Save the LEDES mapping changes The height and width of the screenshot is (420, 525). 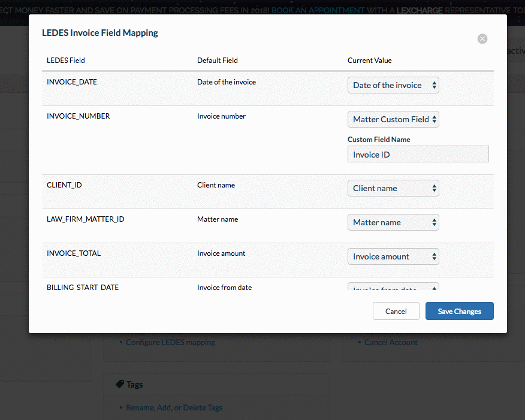(459, 311)
